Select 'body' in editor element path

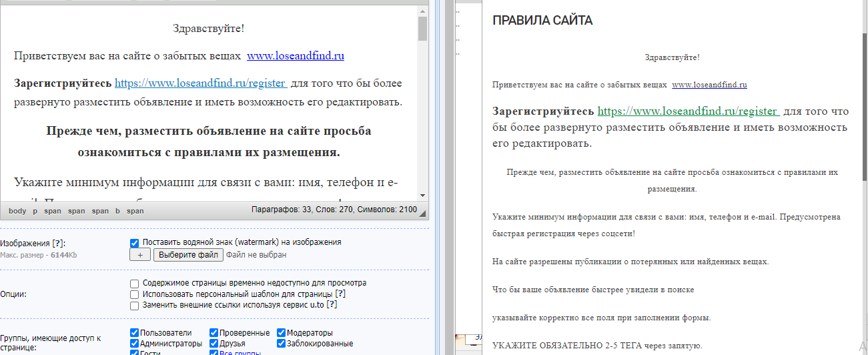click(x=17, y=211)
